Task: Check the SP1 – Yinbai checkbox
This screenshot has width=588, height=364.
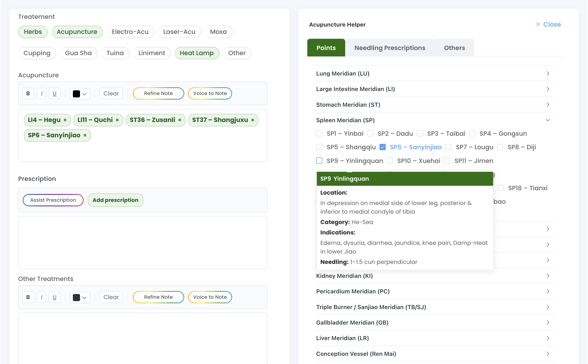Action: click(x=319, y=134)
